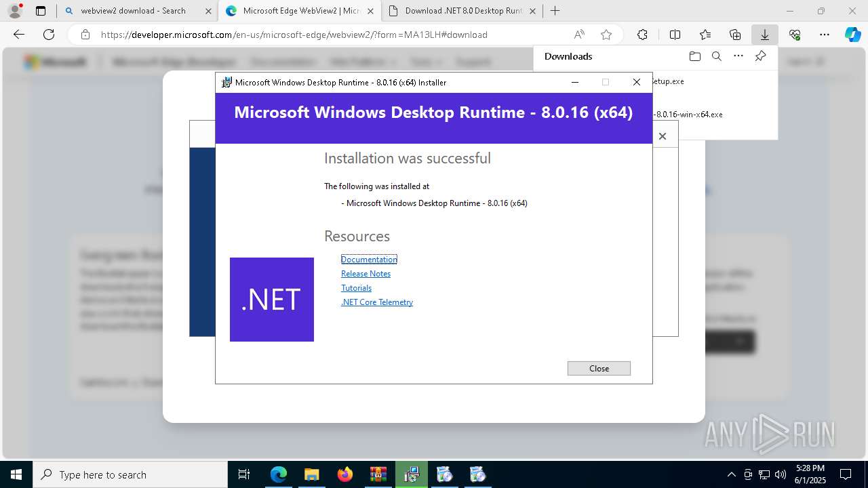The height and width of the screenshot is (488, 868).
Task: Open File Explorer from the taskbar
Action: [311, 474]
